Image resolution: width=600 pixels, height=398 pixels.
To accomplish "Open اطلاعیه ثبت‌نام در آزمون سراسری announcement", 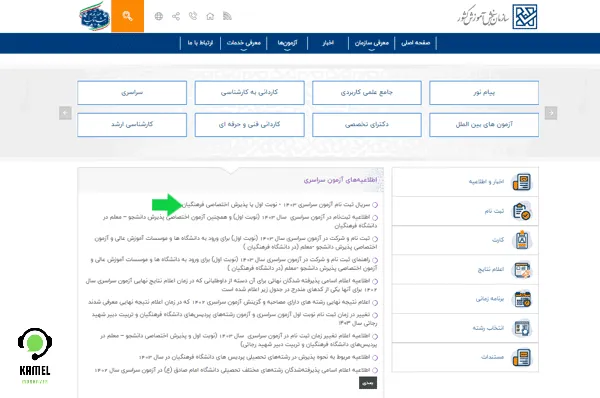I will click(240, 222).
